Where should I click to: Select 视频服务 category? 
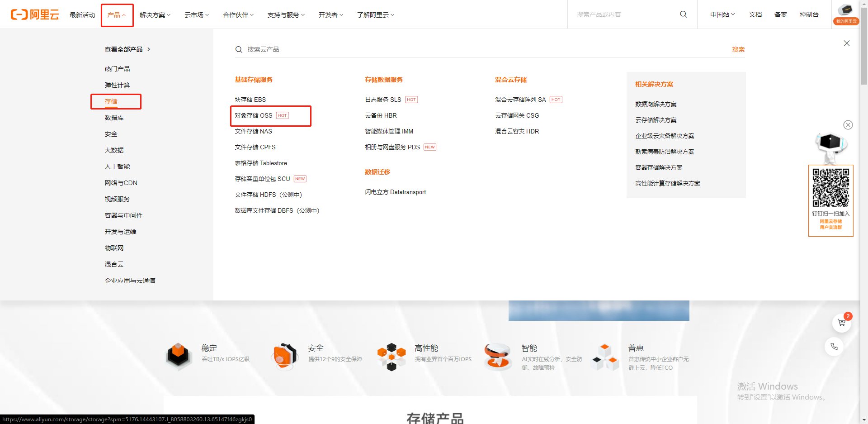point(117,199)
